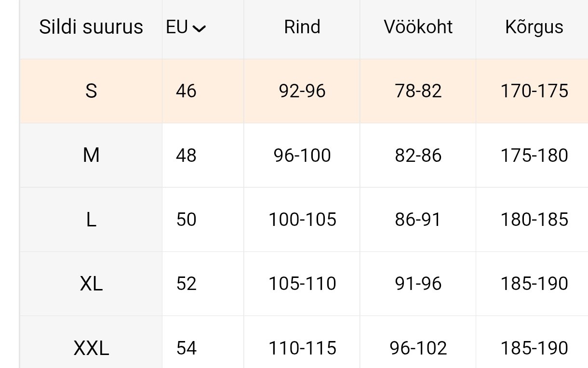588x368 pixels.
Task: Click waist measurement 96-102 cell
Action: pyautogui.click(x=418, y=348)
